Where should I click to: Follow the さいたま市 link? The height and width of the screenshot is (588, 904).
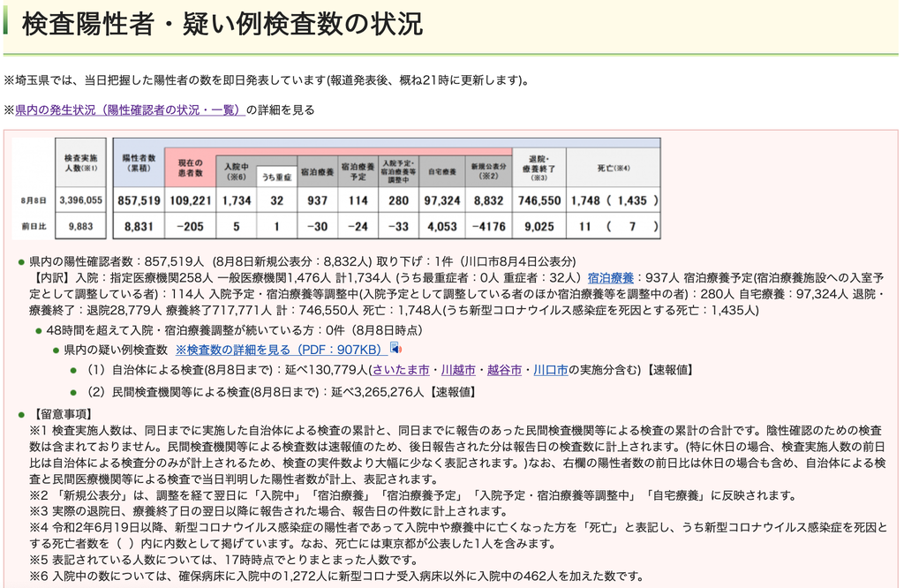pyautogui.click(x=401, y=370)
